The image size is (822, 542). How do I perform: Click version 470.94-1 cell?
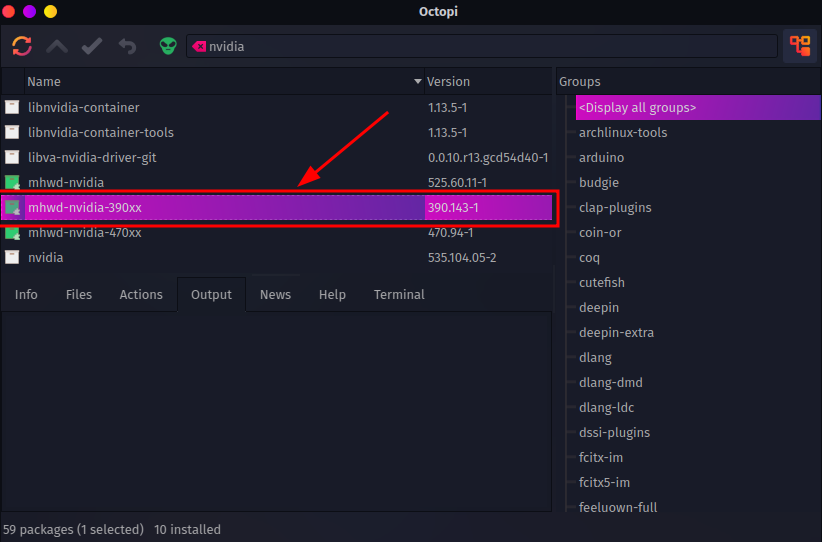pos(450,233)
